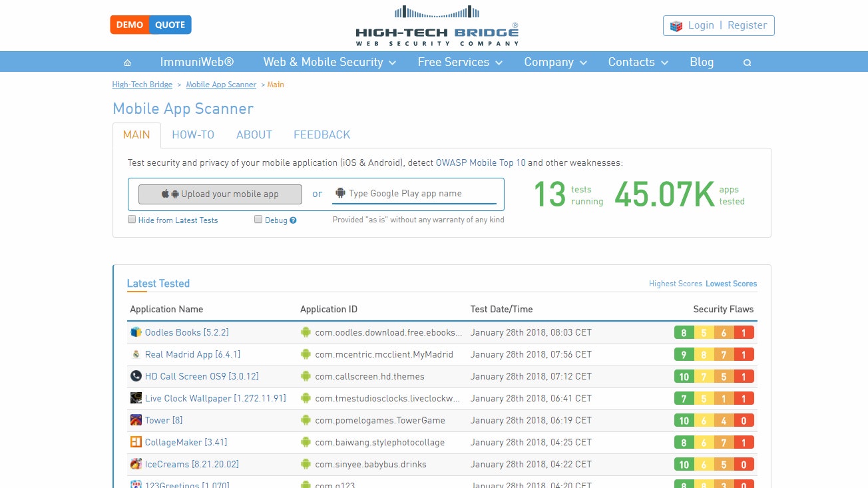Select red score 1 in Real Madrid row
The width and height of the screenshot is (868, 488).
pos(744,355)
